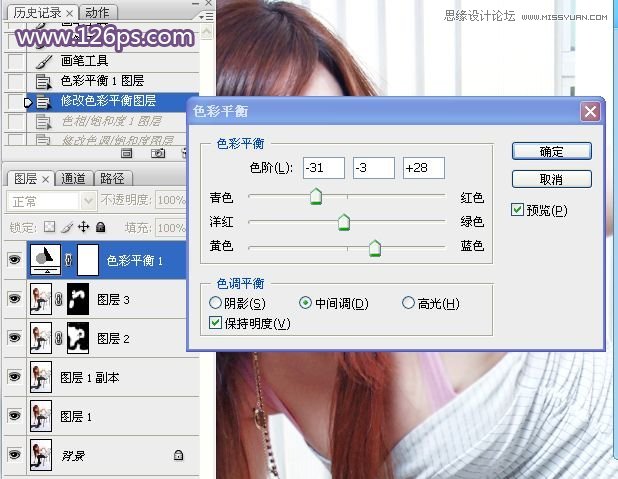Click the link icon on 图层 2

(58, 338)
